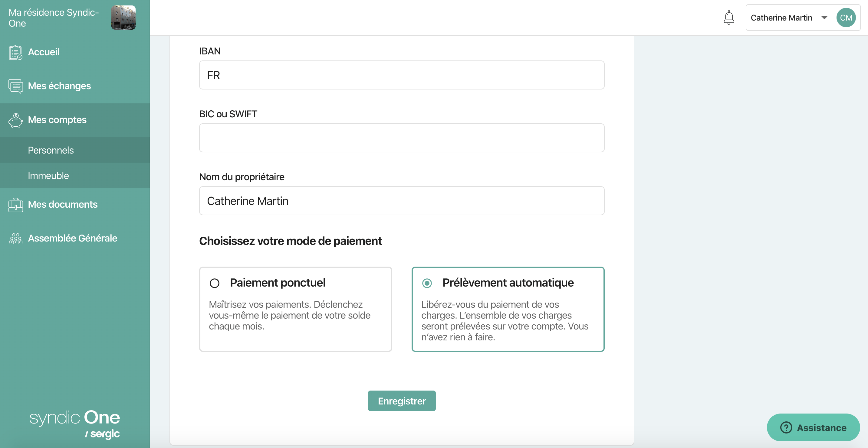Click the Mes documents briefcase icon
The width and height of the screenshot is (868, 448).
[15, 205]
